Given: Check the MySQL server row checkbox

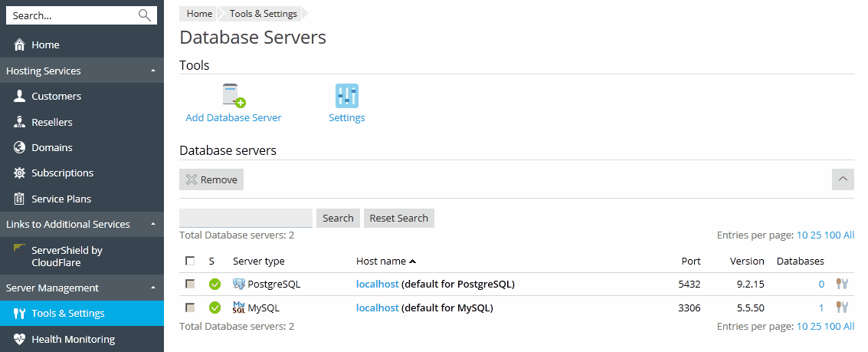Looking at the screenshot, I should point(190,308).
